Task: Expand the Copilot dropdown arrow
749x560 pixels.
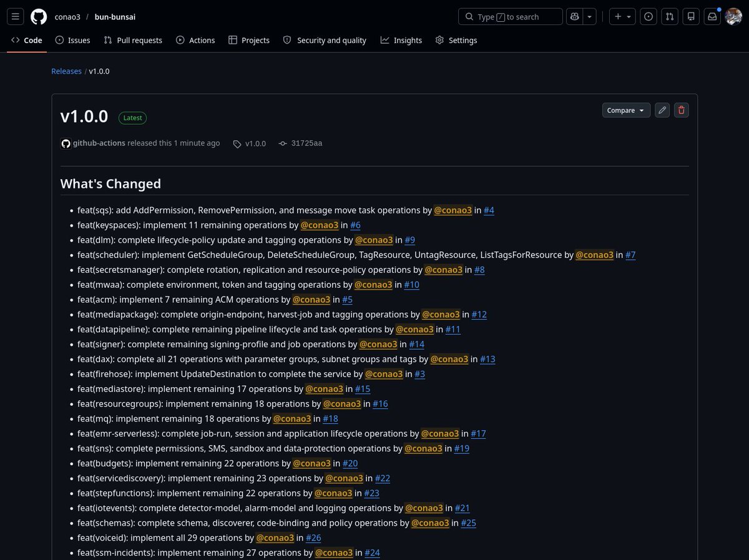Action: pyautogui.click(x=590, y=17)
